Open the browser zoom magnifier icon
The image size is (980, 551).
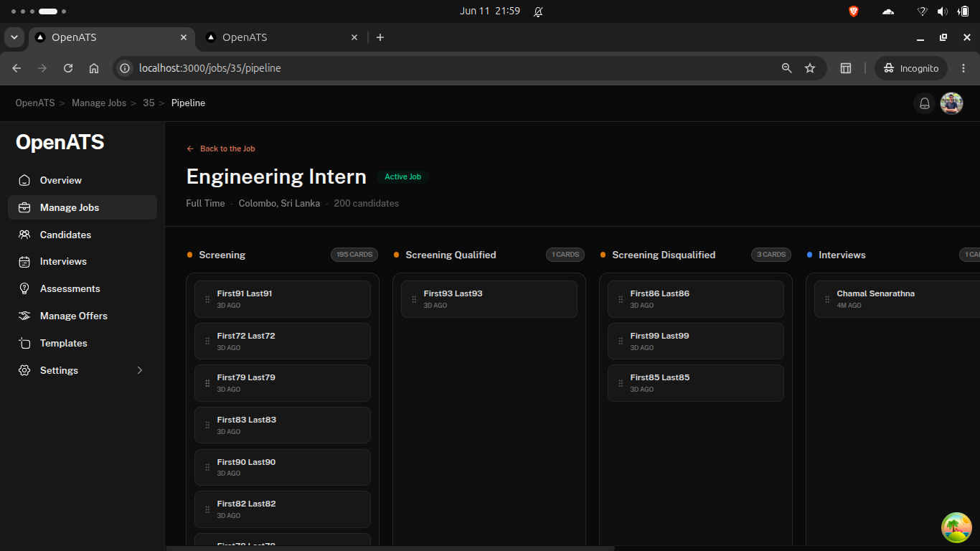pyautogui.click(x=787, y=68)
